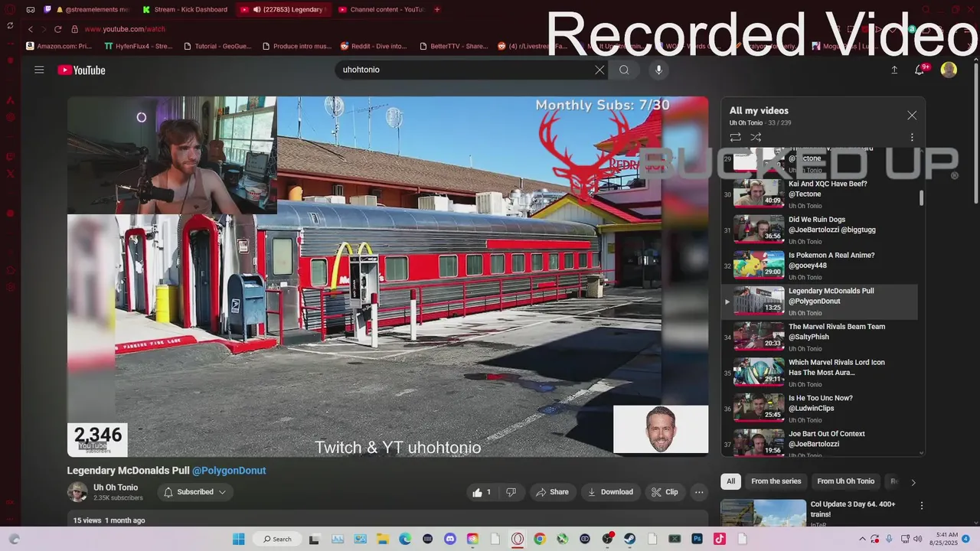Play Did We Ruin Dogs playlist video
Image resolution: width=980 pixels, height=551 pixels.
[x=819, y=230]
